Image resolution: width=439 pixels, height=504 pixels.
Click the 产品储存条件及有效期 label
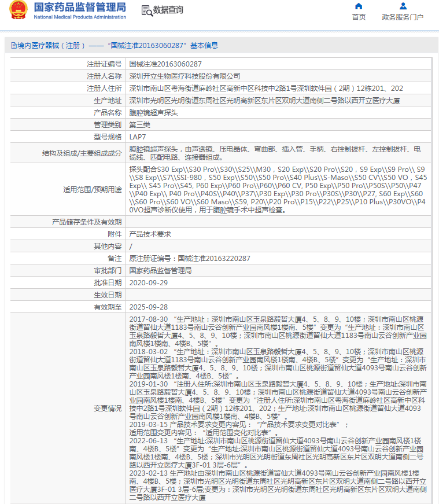pyautogui.click(x=87, y=222)
